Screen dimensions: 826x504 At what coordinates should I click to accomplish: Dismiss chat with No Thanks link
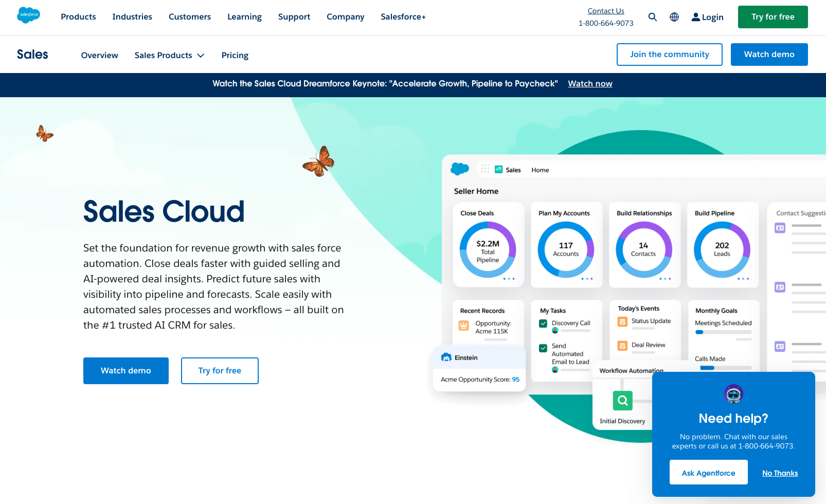780,473
